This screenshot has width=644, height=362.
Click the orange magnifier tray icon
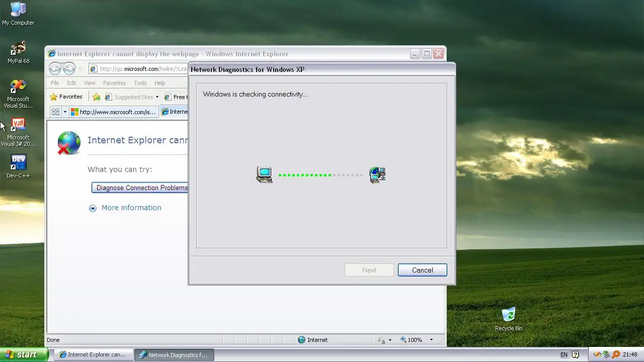pos(616,354)
